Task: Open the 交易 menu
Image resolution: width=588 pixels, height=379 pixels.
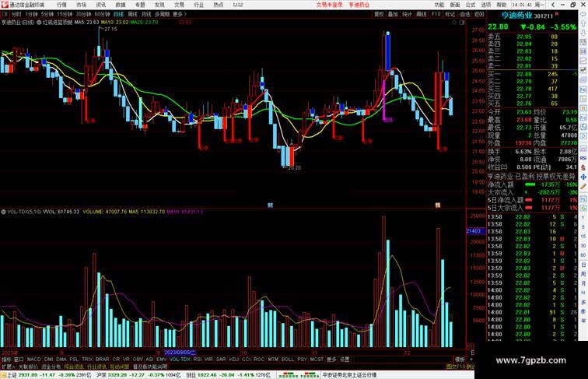Action: point(179,5)
